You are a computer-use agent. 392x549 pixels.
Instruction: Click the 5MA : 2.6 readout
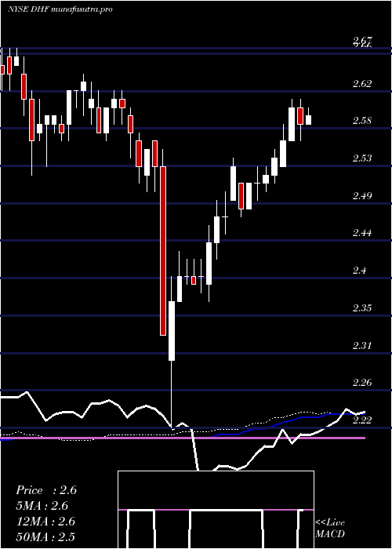42,506
